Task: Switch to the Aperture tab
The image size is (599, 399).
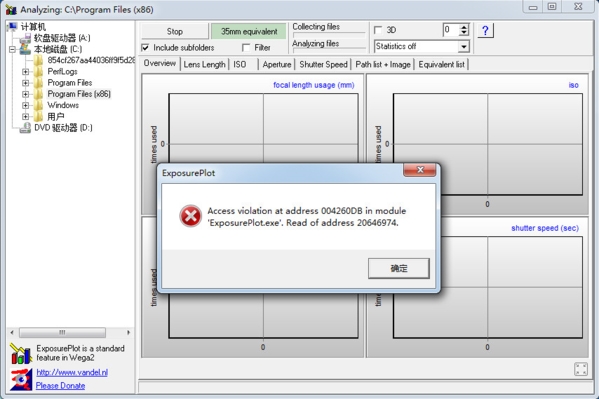Action: pyautogui.click(x=277, y=65)
